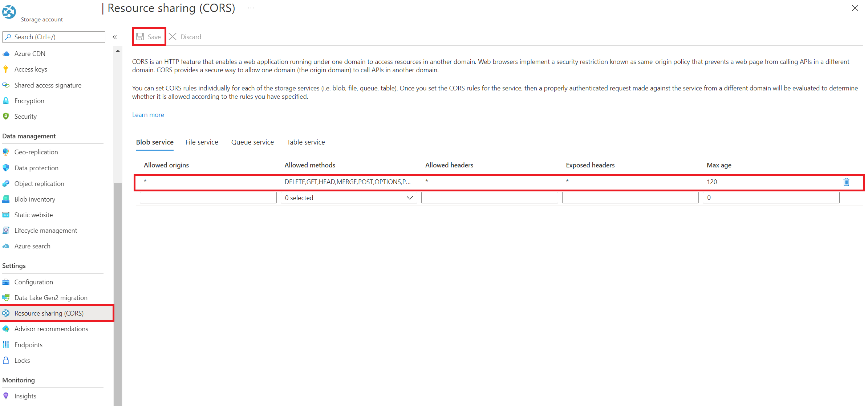Click the storage account logo icon

(9, 12)
